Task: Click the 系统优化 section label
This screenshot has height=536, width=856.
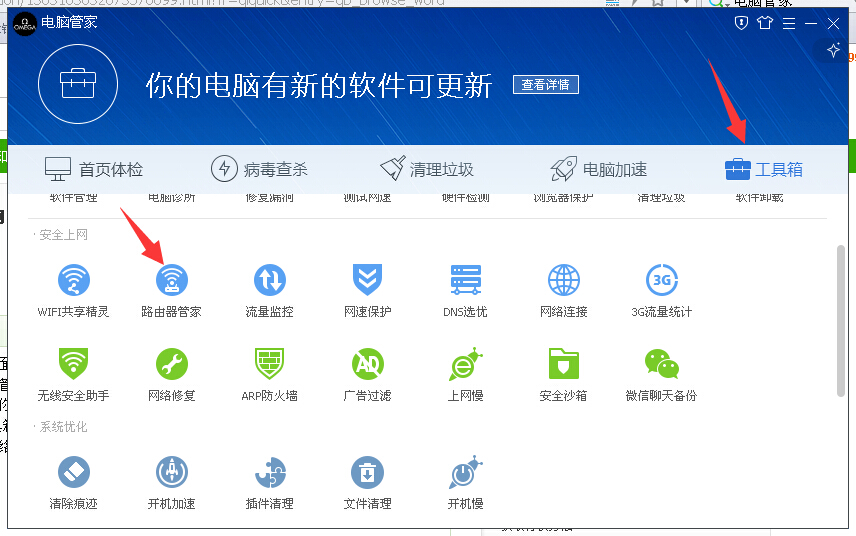Action: click(63, 427)
